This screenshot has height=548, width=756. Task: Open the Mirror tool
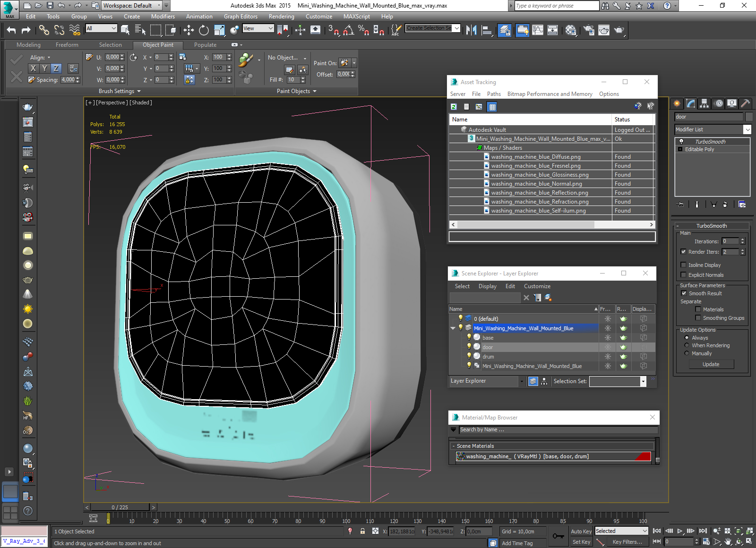coord(471,30)
